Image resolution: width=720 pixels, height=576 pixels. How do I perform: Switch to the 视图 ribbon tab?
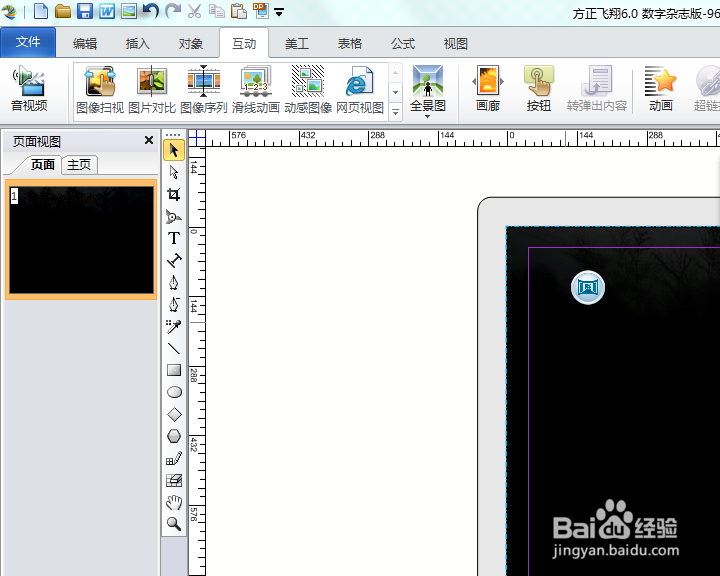click(456, 44)
